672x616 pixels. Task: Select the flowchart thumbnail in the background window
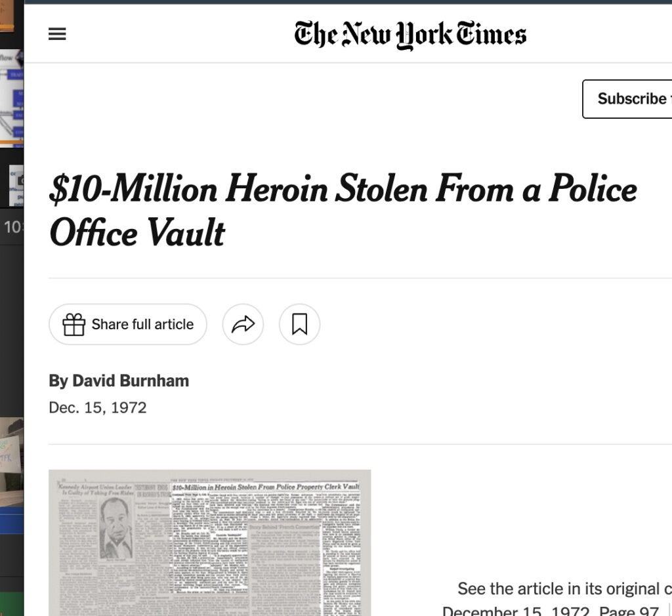pyautogui.click(x=11, y=97)
